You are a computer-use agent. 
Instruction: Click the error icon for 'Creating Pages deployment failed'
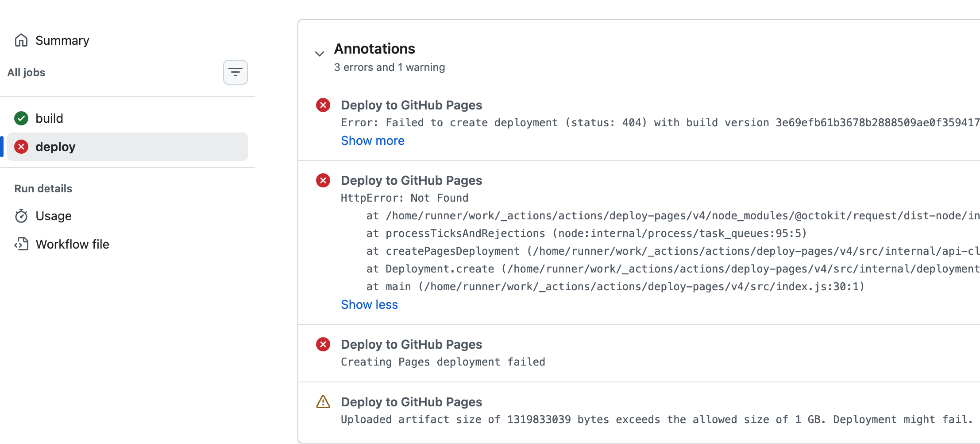tap(323, 344)
